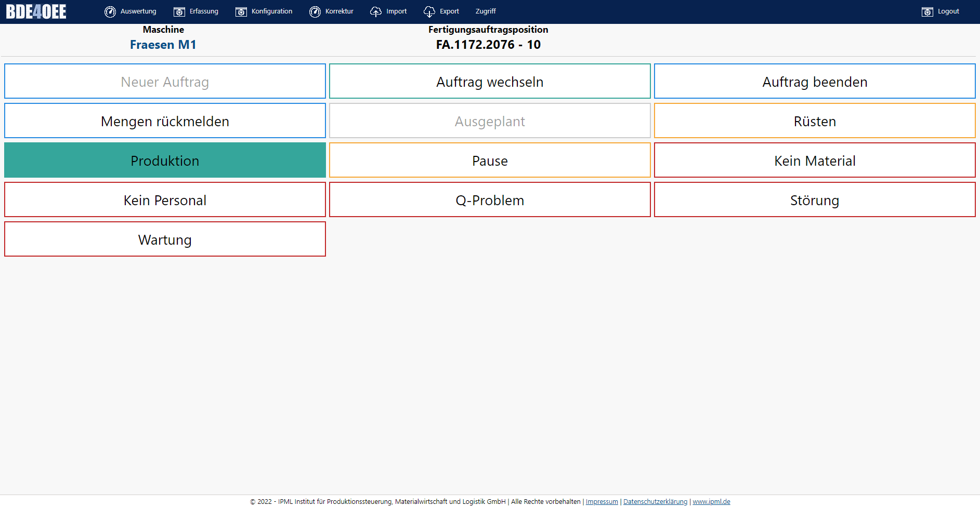Screen dimensions: 980x507
Task: Report Störung status
Action: point(814,200)
